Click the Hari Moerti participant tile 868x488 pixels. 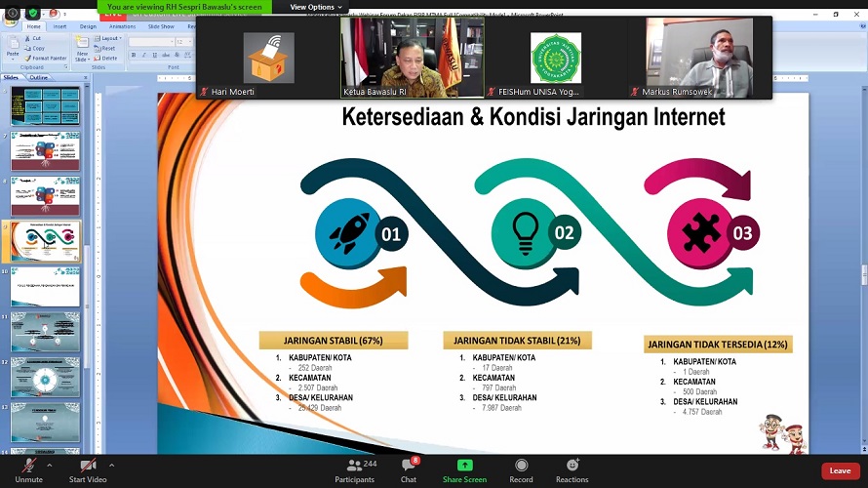pyautogui.click(x=268, y=58)
